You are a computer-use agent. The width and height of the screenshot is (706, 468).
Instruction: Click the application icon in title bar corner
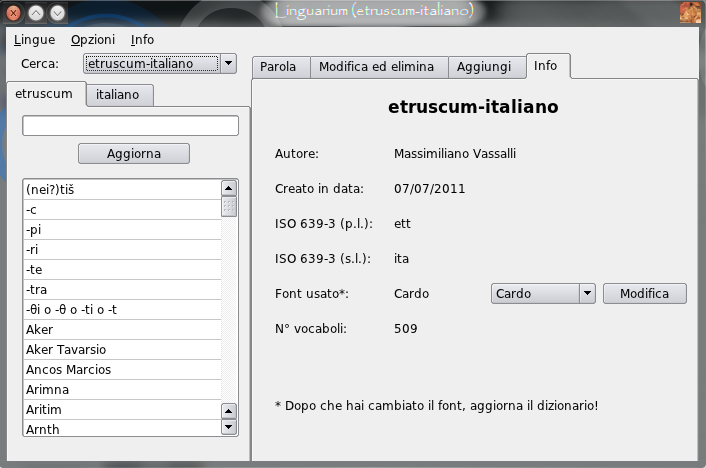(690, 12)
